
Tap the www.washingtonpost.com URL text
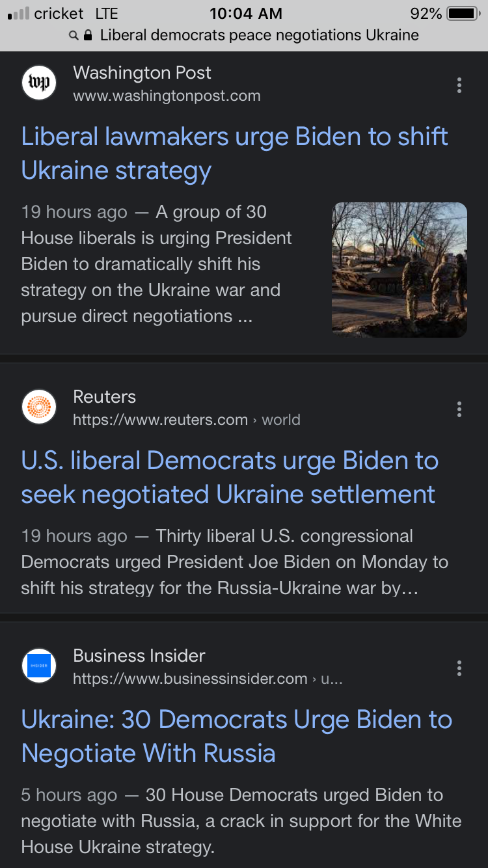[167, 96]
